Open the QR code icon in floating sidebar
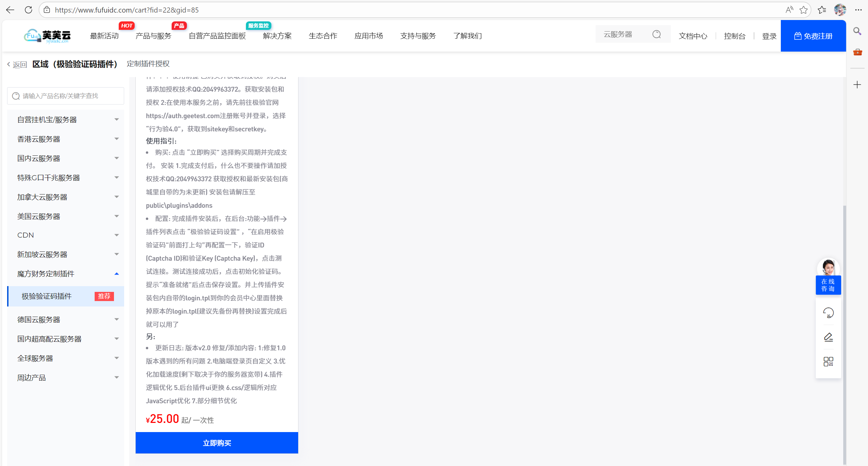The height and width of the screenshot is (466, 868). pyautogui.click(x=828, y=361)
